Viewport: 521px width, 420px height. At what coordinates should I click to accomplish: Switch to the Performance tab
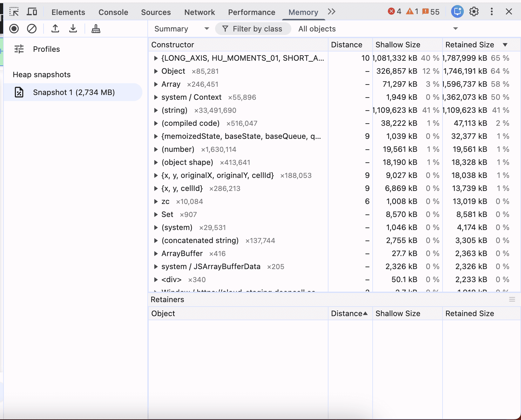251,12
